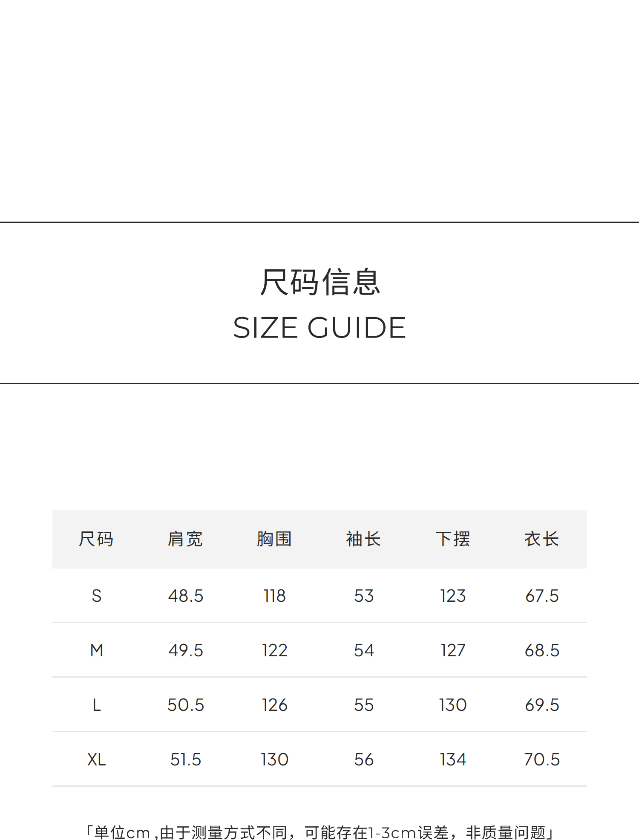Select the M size row label
The height and width of the screenshot is (840, 639).
97,650
